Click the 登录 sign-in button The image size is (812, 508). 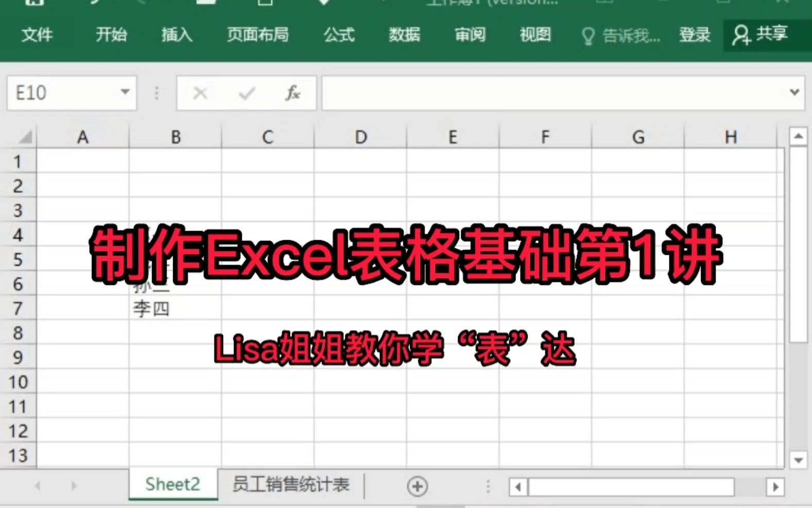[695, 35]
